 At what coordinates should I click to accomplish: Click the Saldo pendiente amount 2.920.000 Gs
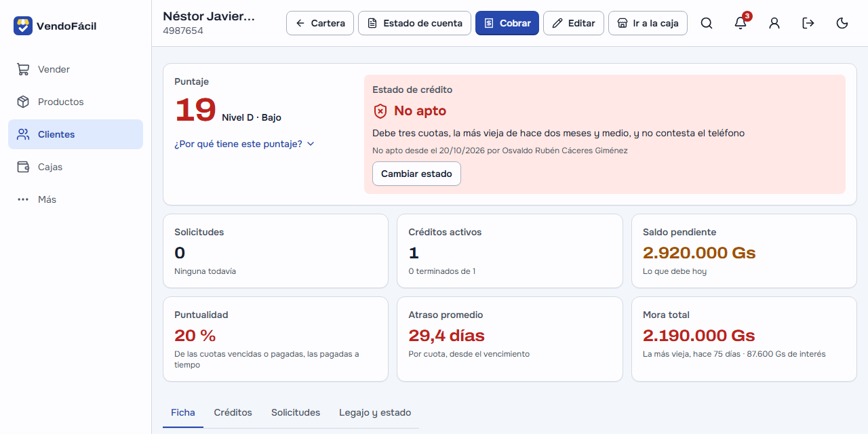click(699, 253)
